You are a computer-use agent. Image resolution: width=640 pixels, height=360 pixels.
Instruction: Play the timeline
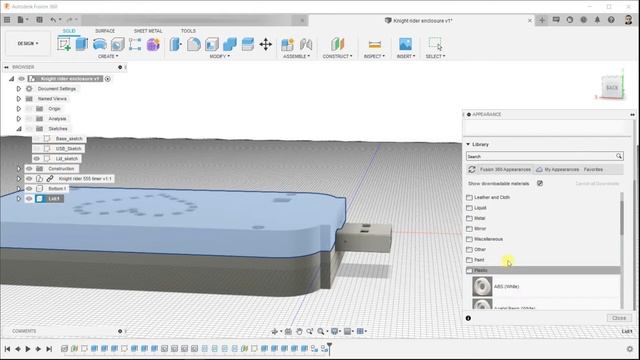tap(28, 349)
